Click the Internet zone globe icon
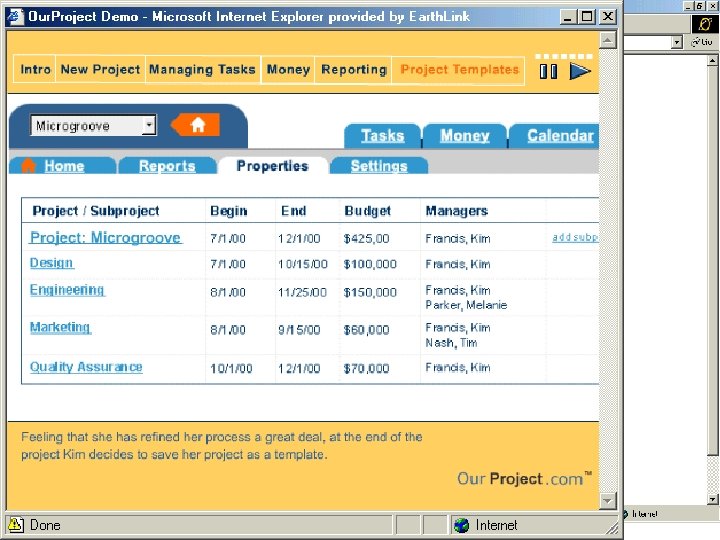720x540 pixels. click(461, 525)
